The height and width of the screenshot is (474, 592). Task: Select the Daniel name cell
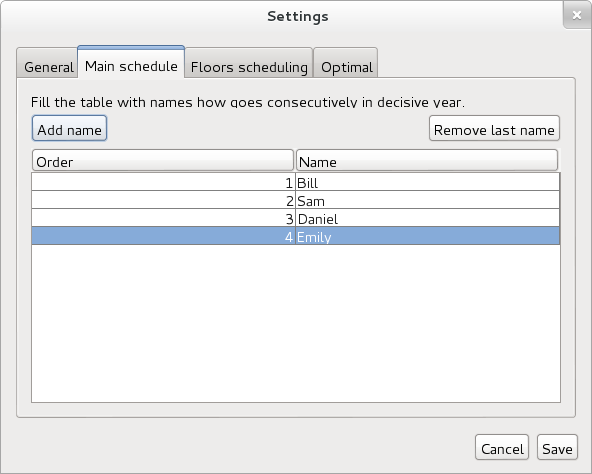[427, 218]
